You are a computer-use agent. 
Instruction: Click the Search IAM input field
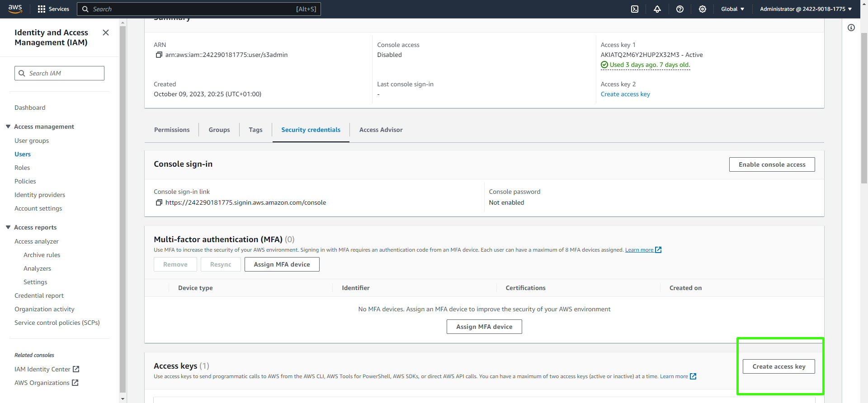click(x=59, y=73)
